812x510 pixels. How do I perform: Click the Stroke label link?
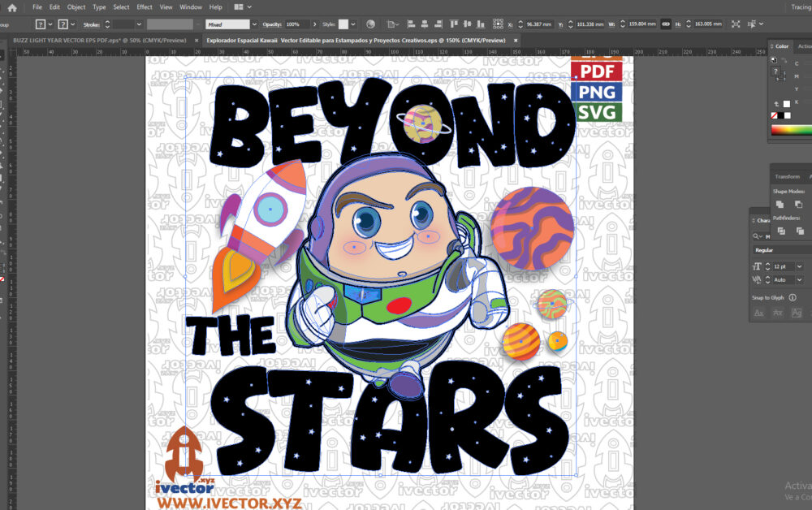point(91,24)
